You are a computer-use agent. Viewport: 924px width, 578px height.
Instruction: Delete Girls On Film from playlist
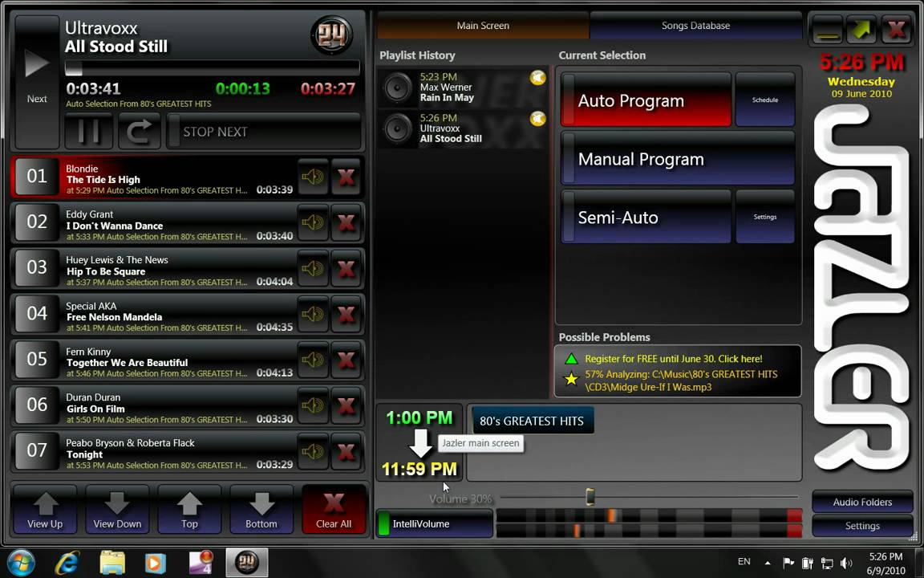click(346, 405)
